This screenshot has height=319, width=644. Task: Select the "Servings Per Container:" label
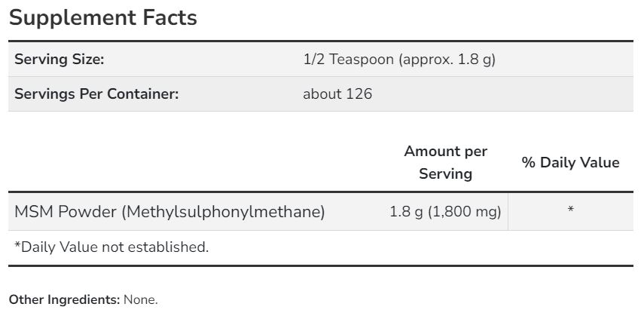(x=97, y=94)
